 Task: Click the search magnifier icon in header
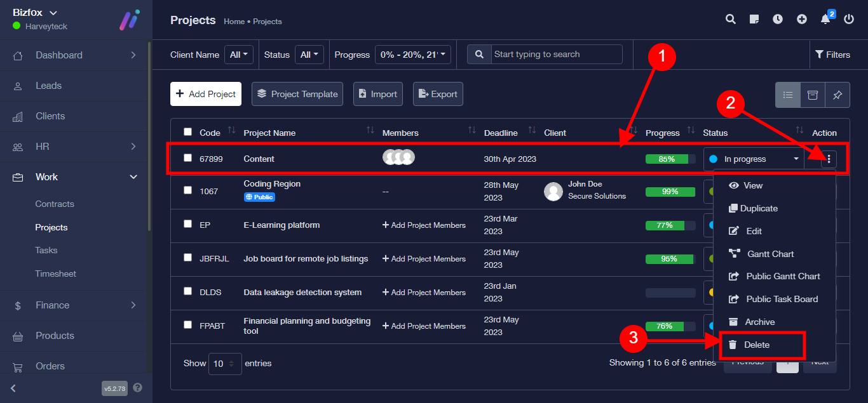[x=731, y=20]
